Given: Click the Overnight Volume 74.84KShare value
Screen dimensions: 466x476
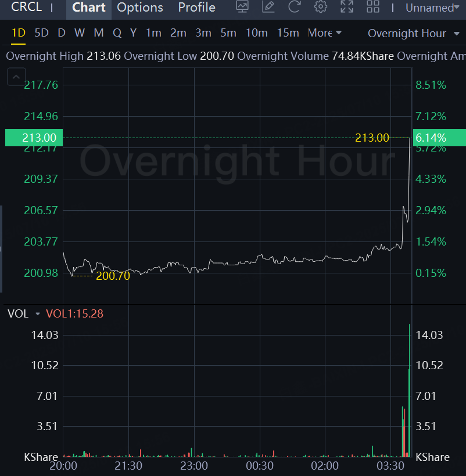Looking at the screenshot, I should pos(363,56).
